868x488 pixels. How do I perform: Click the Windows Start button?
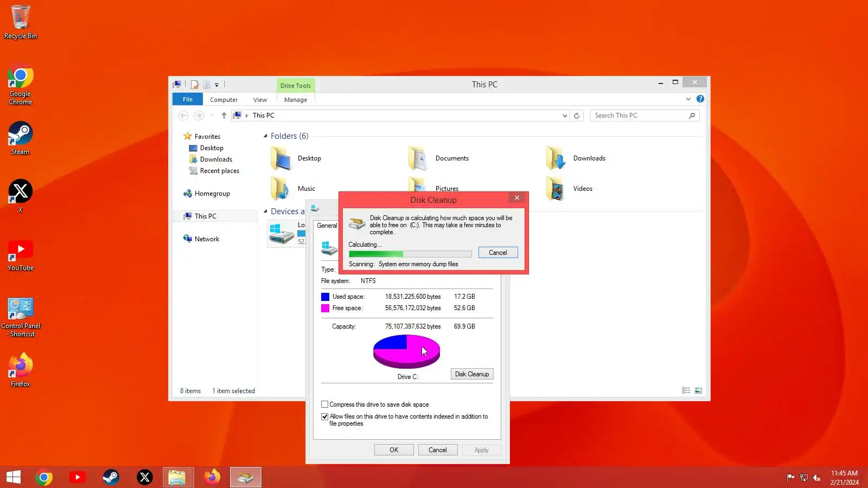point(14,477)
